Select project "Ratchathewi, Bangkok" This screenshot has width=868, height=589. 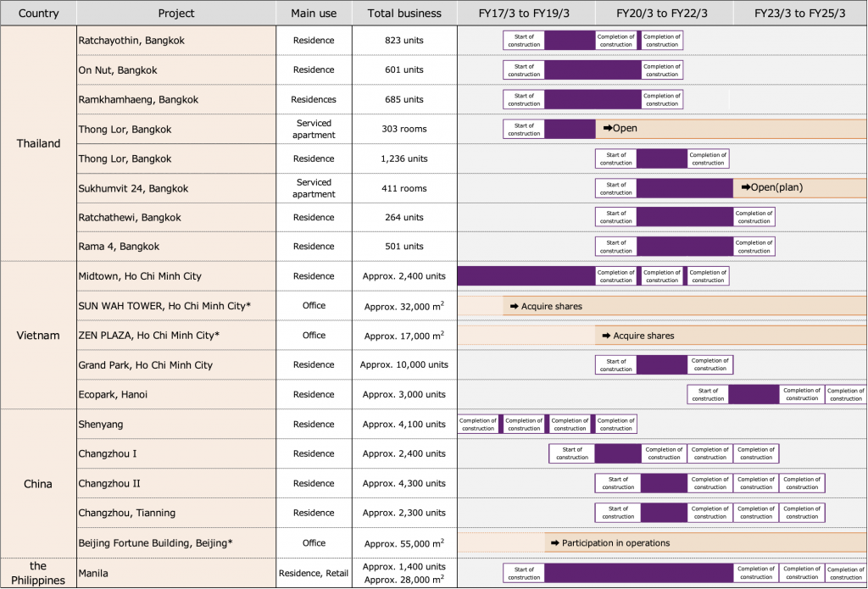(x=130, y=218)
